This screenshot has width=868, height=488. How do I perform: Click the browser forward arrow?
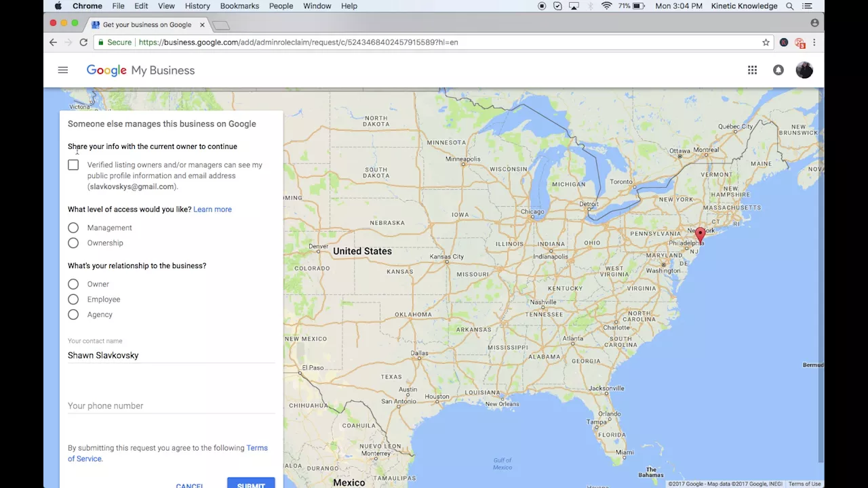tap(68, 42)
